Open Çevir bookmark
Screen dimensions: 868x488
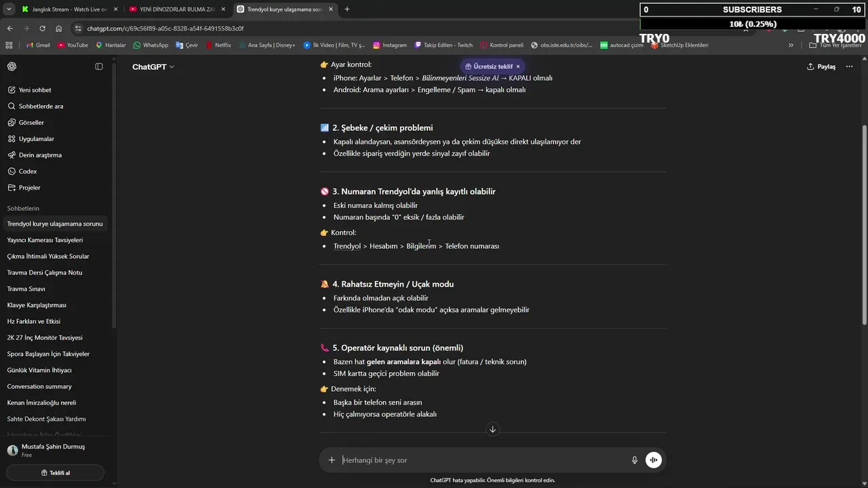[186, 45]
